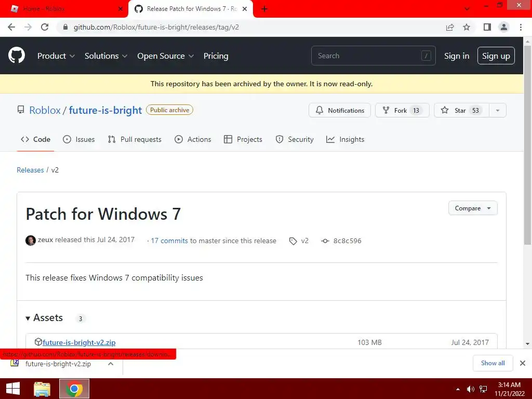This screenshot has height=399, width=532.
Task: Open the 17 commits link
Action: pyautogui.click(x=169, y=241)
